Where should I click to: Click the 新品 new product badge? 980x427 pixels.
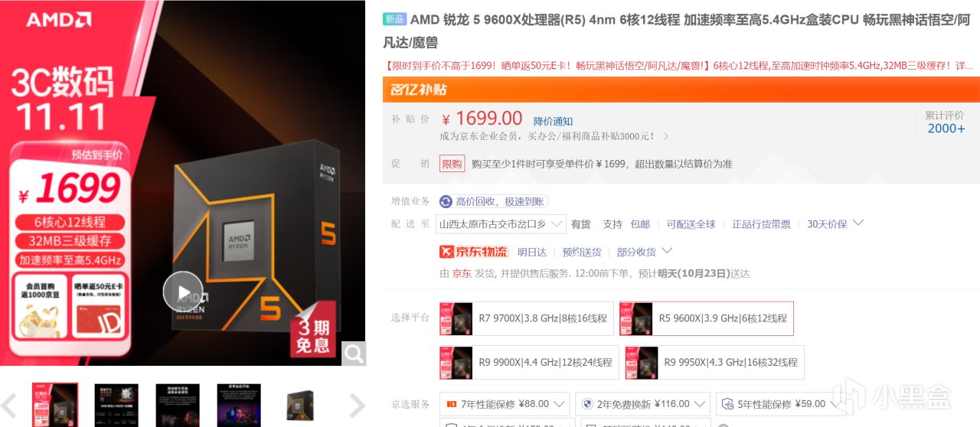pos(394,19)
